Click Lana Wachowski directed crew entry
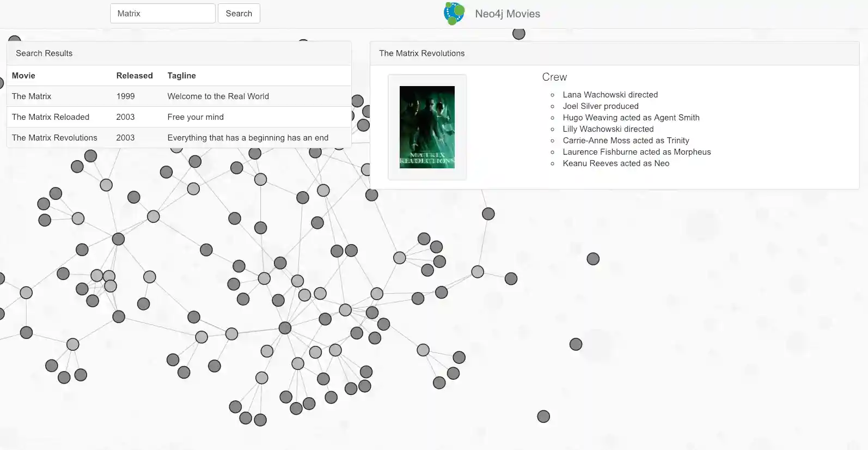 610,95
